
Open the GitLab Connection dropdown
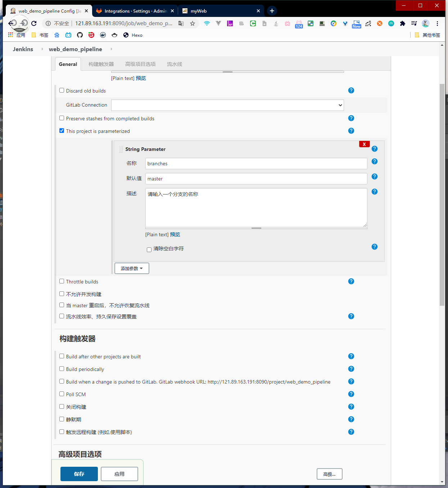(227, 105)
